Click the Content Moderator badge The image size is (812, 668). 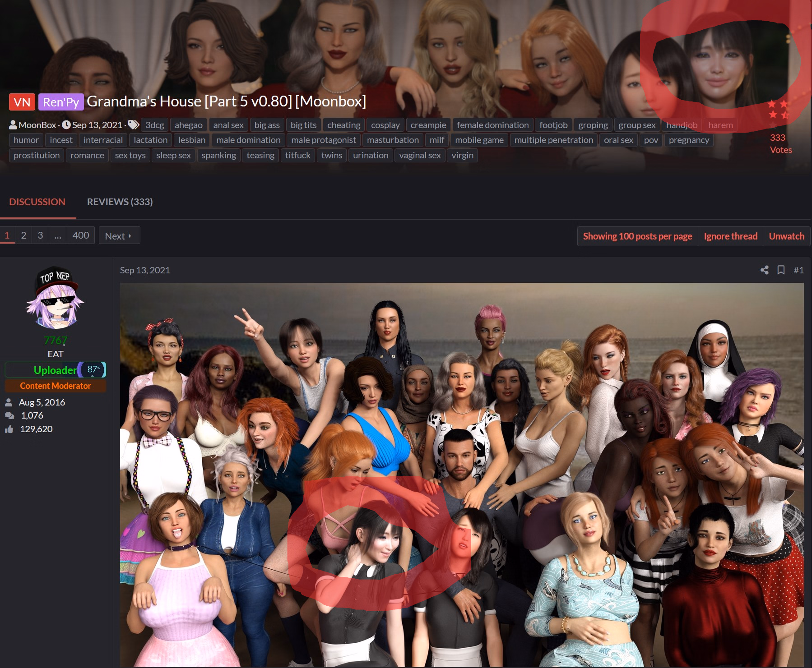[56, 386]
